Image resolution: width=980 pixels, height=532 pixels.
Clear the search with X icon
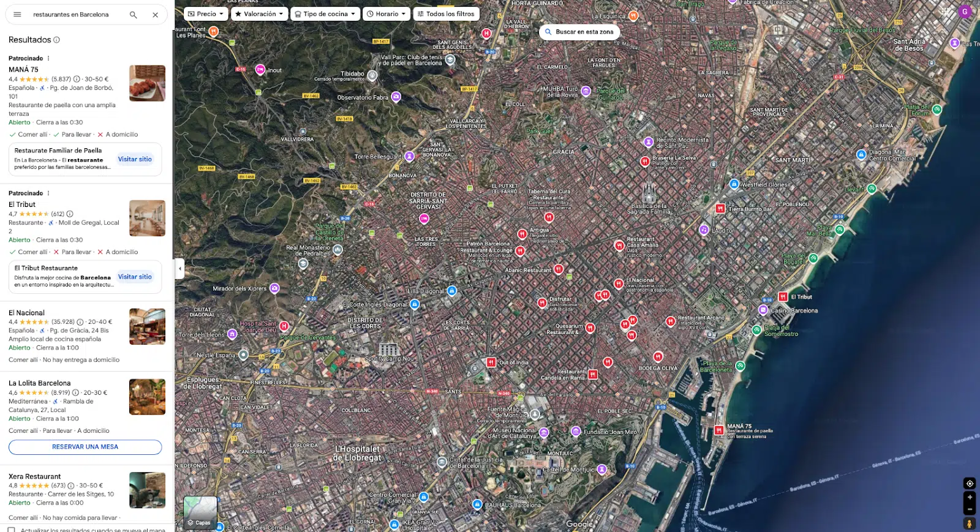tap(156, 15)
